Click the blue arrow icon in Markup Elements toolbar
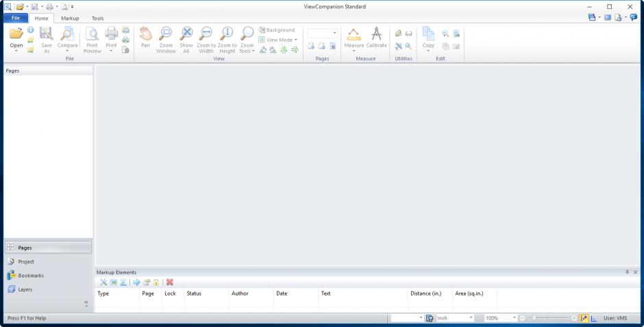Viewport: 644px width, 327px height. [x=136, y=283]
